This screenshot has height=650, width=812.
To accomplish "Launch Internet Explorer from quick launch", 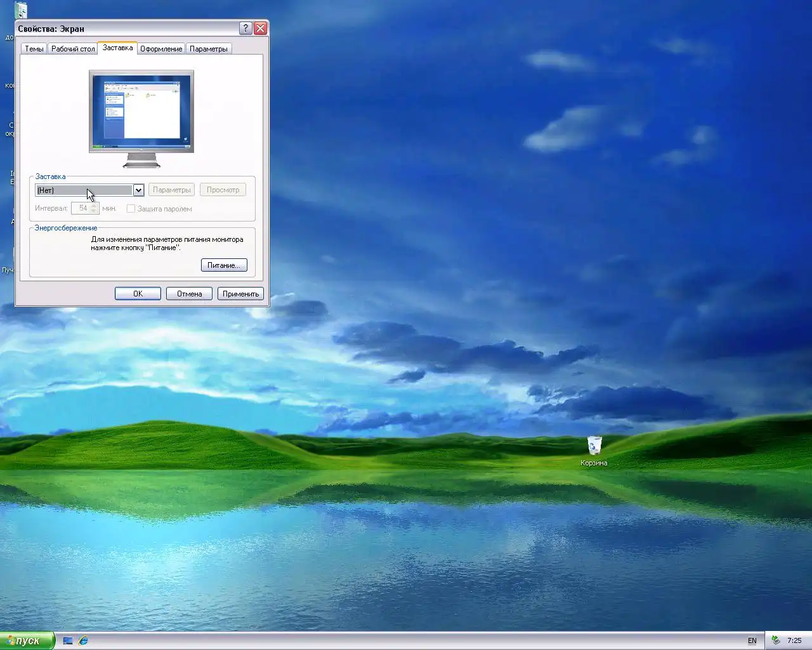I will 83,640.
